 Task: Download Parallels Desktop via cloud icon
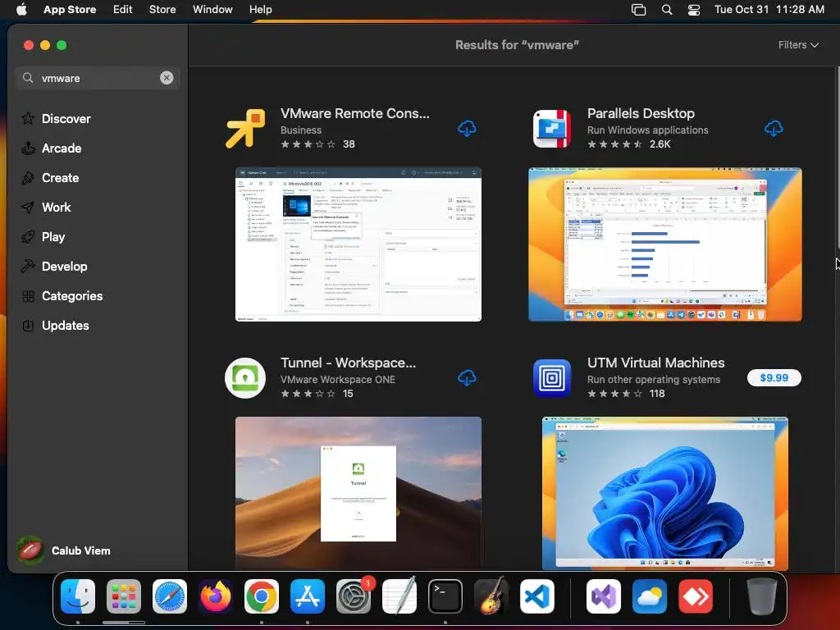[773, 129]
